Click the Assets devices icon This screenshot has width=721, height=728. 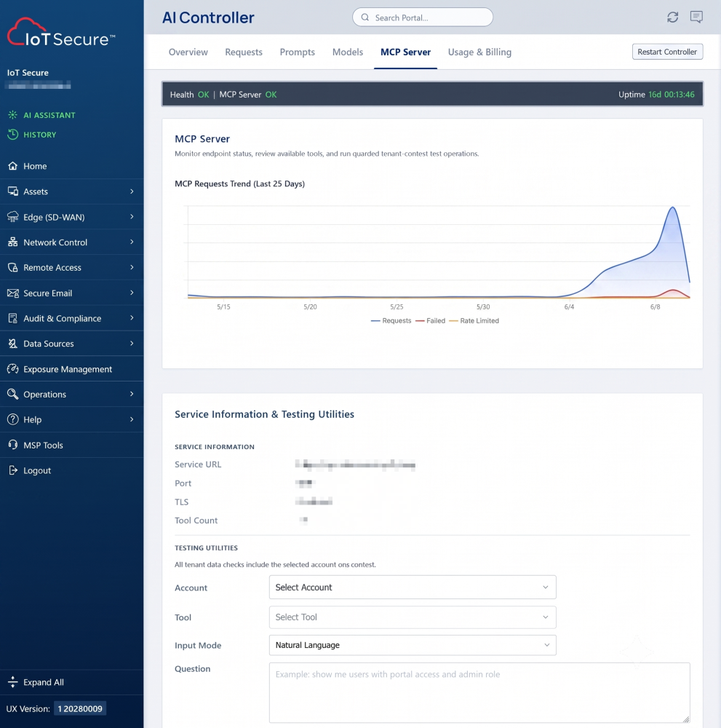coord(13,191)
